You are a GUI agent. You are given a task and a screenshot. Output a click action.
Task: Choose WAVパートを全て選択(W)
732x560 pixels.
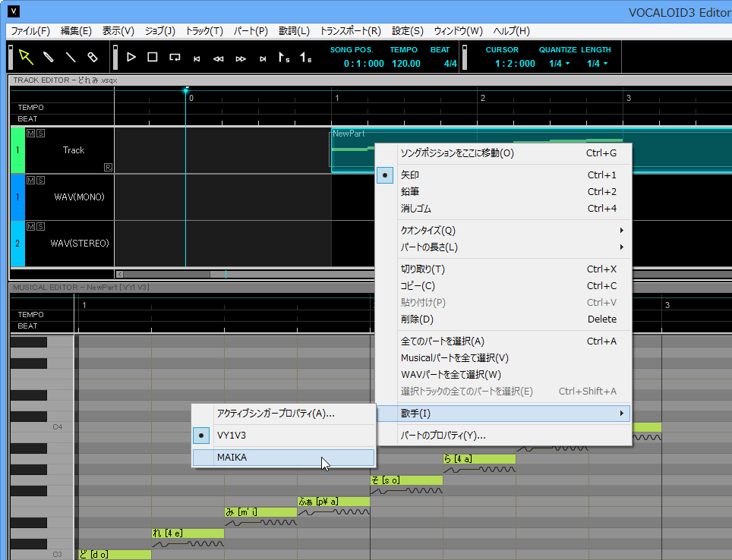pyautogui.click(x=503, y=375)
